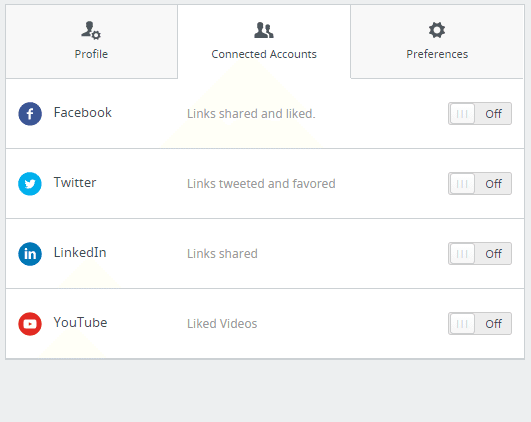This screenshot has height=422, width=531.
Task: Click the Preferences gear icon
Action: 437,30
